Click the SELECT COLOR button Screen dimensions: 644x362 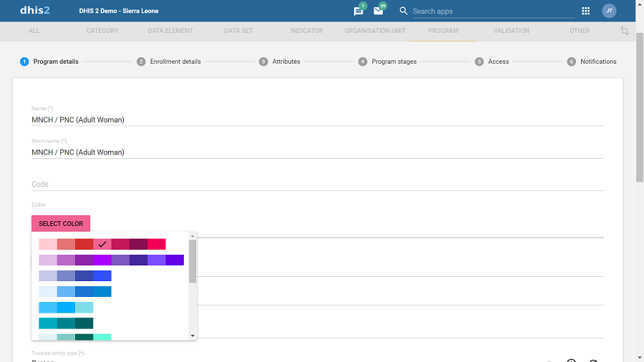point(61,224)
